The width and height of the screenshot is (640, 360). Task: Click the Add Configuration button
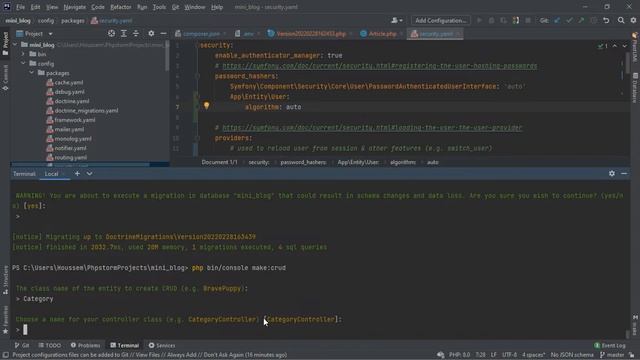point(441,20)
